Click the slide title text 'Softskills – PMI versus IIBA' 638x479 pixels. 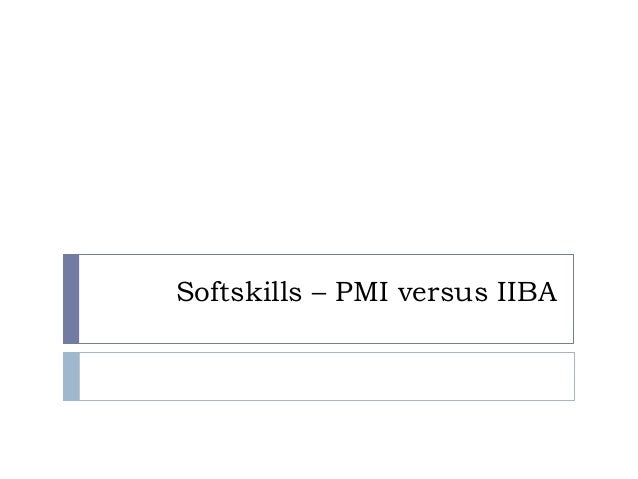point(365,296)
